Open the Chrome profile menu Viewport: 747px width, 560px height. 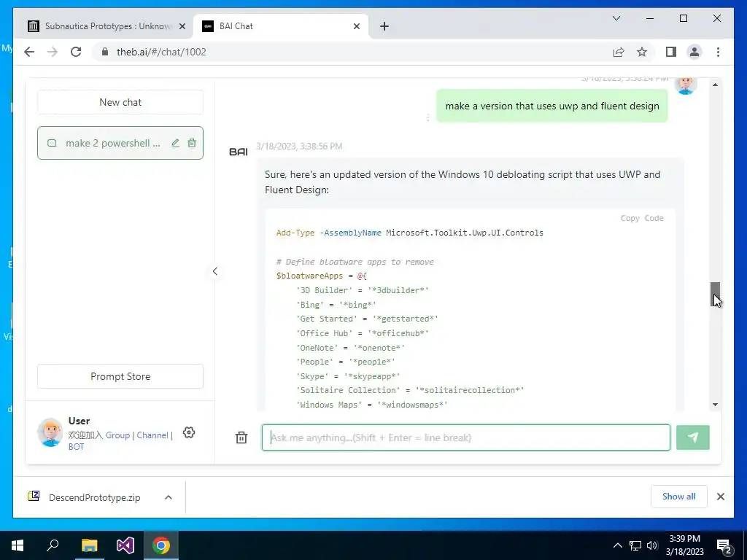(x=694, y=52)
